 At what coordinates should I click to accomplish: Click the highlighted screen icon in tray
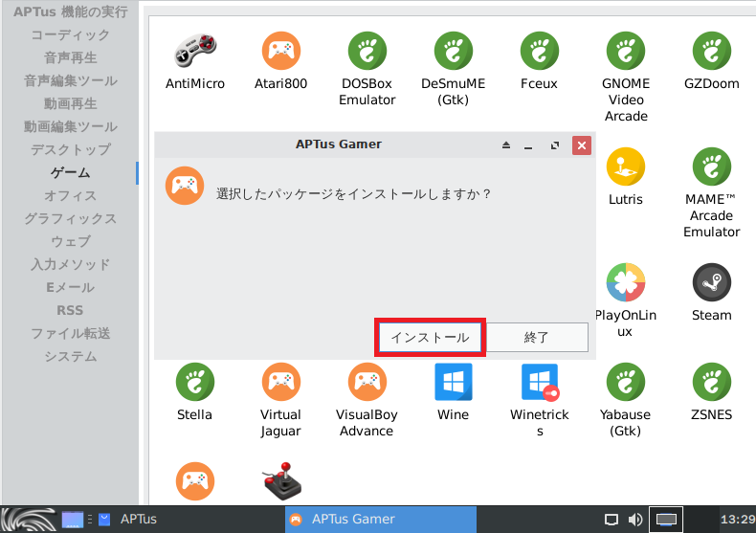[666, 520]
